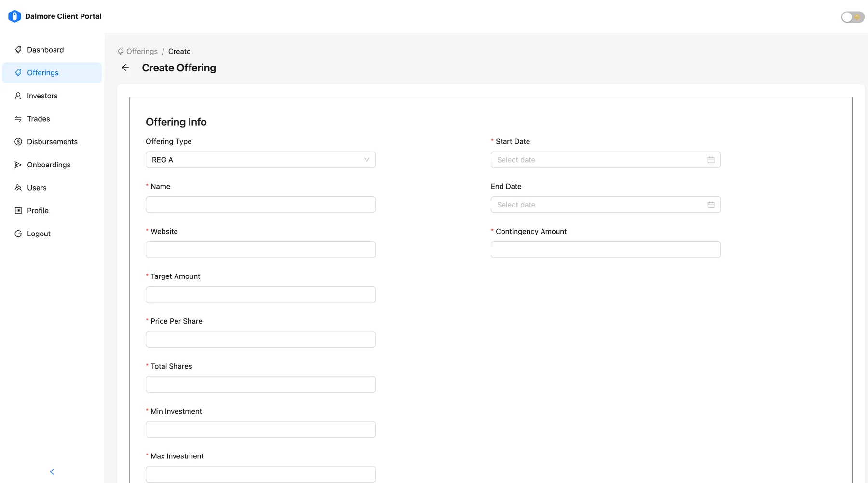868x483 pixels.
Task: Click the Offering Info heading
Action: 176,122
